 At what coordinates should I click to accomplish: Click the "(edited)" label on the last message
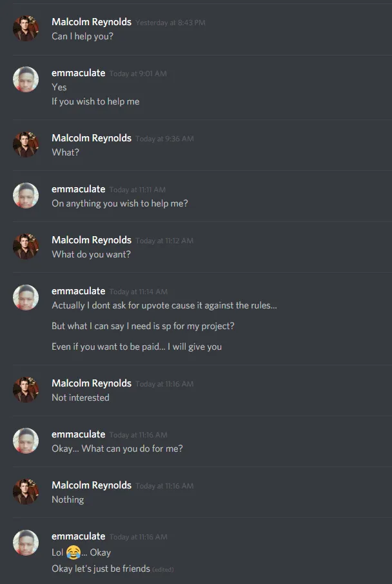(163, 569)
